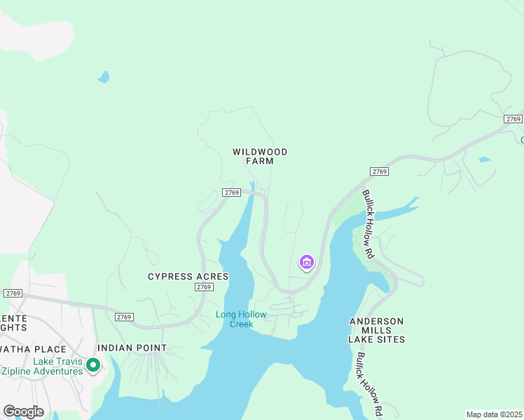Click the Anderson Mills Lake Sites label
524x420 pixels.
point(376,330)
